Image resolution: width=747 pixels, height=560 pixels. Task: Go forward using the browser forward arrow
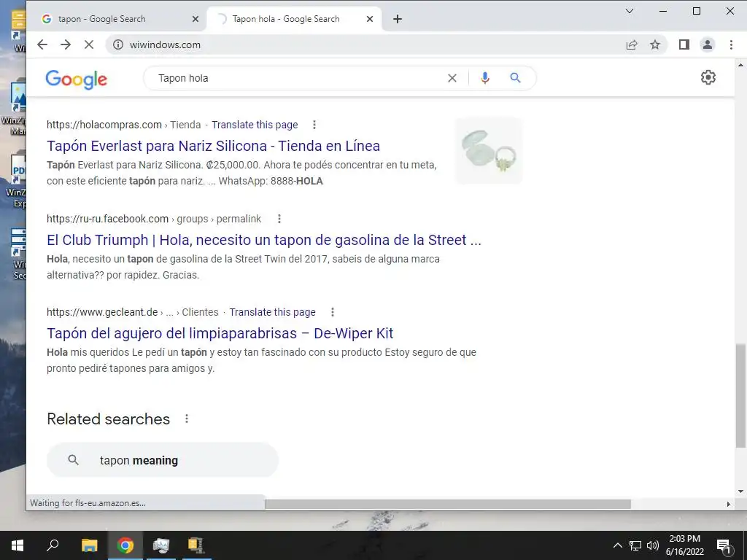(x=66, y=44)
